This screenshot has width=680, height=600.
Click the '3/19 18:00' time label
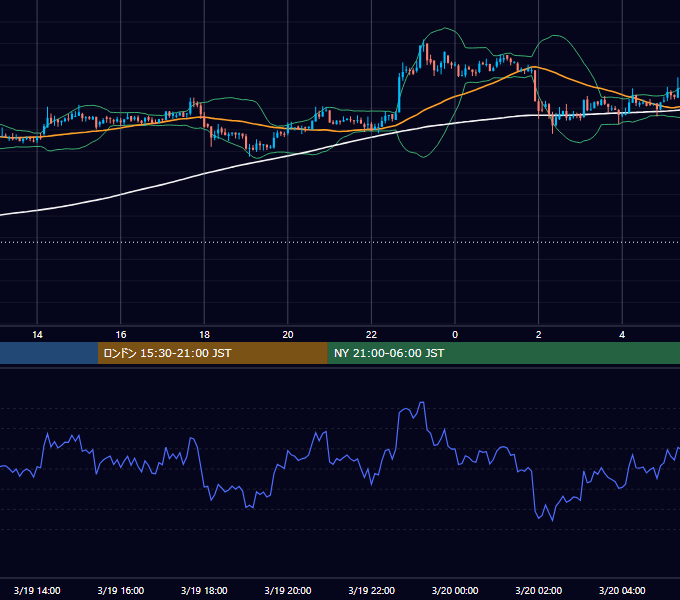pos(204,590)
